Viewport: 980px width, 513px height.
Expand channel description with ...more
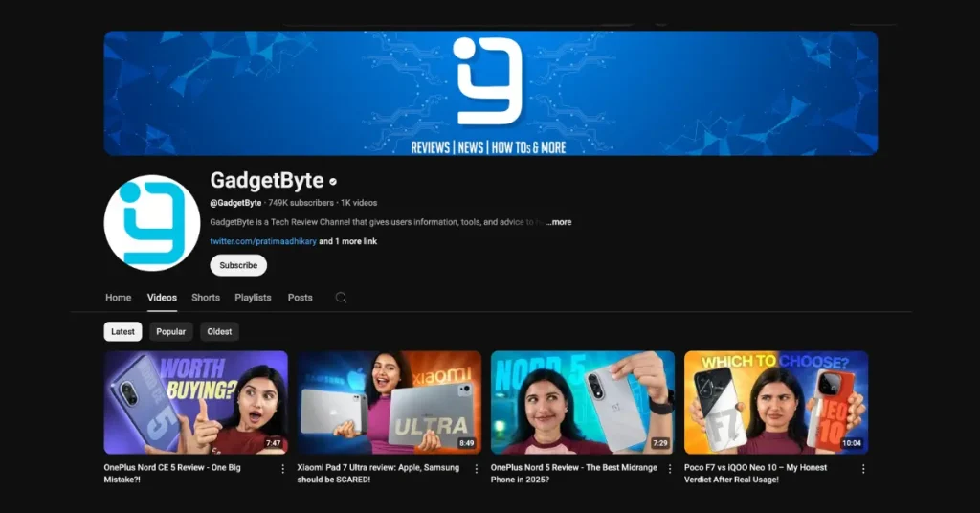[558, 222]
